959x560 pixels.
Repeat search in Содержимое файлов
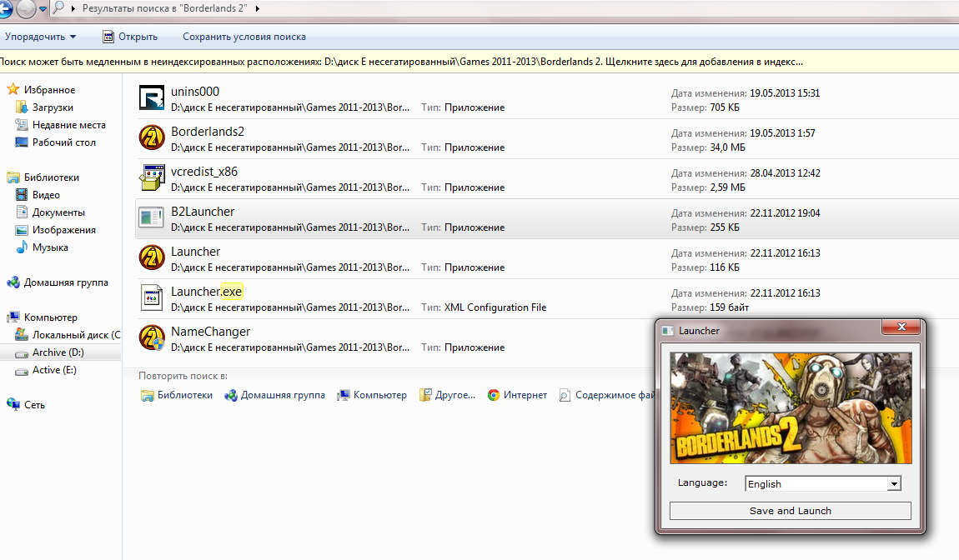pos(607,395)
